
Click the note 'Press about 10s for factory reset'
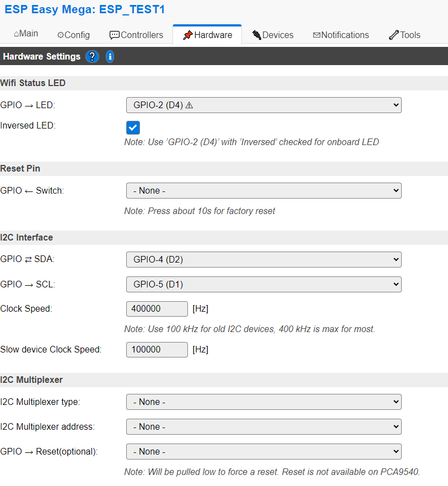click(199, 211)
